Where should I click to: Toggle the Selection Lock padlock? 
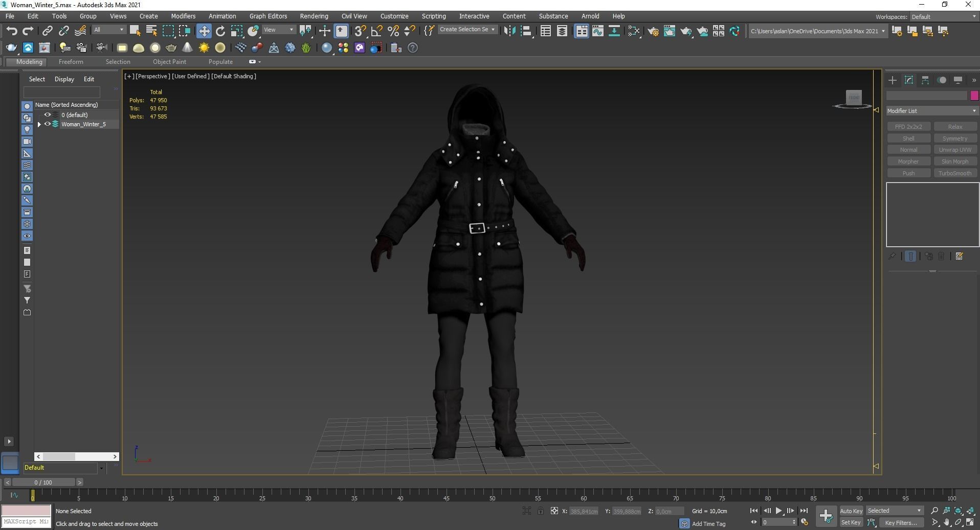[x=540, y=511]
